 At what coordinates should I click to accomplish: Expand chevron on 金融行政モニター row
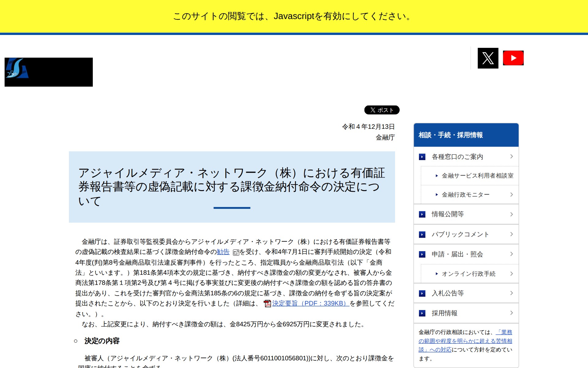[x=511, y=194]
